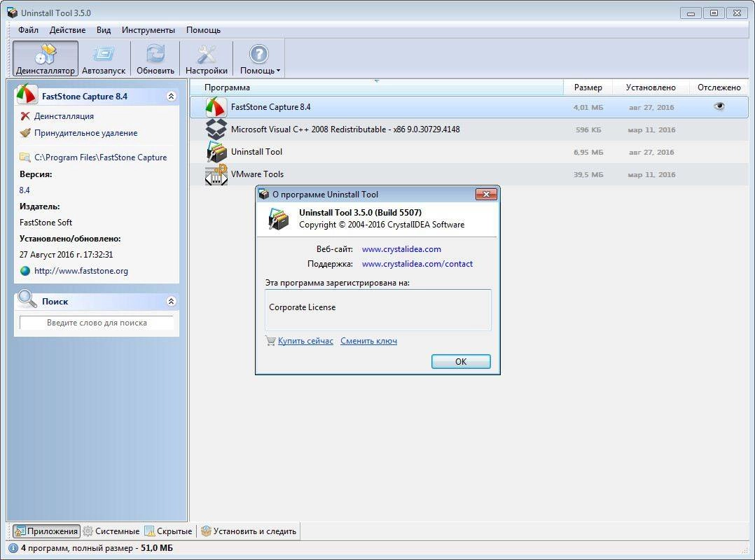Click the Обновить toolbar button

155,59
